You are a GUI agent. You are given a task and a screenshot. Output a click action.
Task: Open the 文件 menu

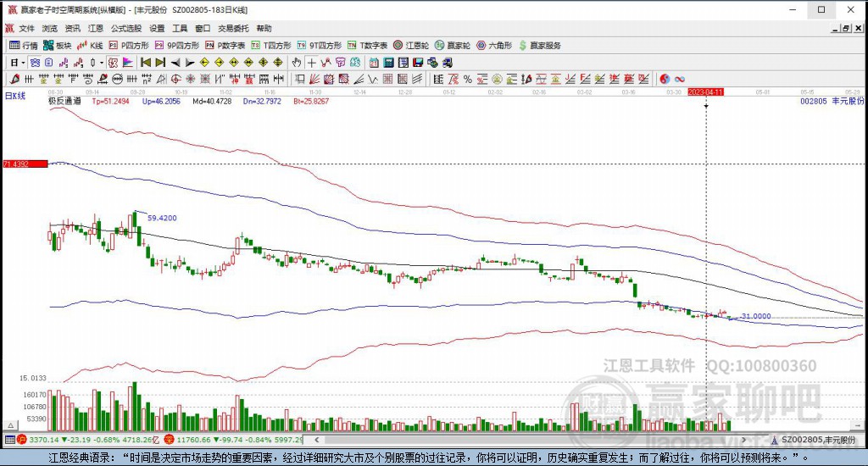pos(26,28)
